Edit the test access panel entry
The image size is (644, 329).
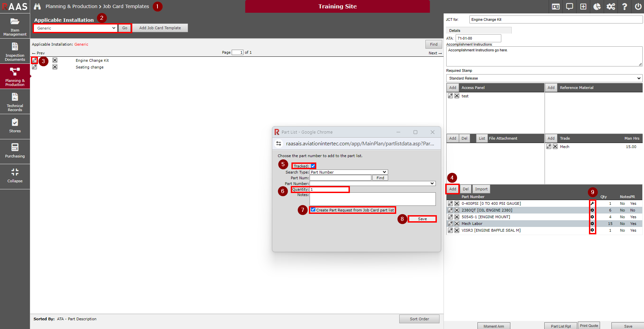click(x=450, y=96)
